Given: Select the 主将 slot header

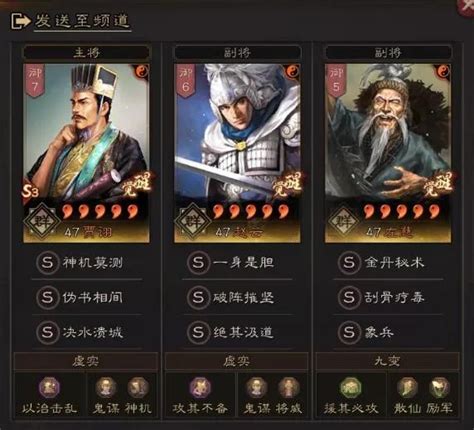Looking at the screenshot, I should (86, 53).
